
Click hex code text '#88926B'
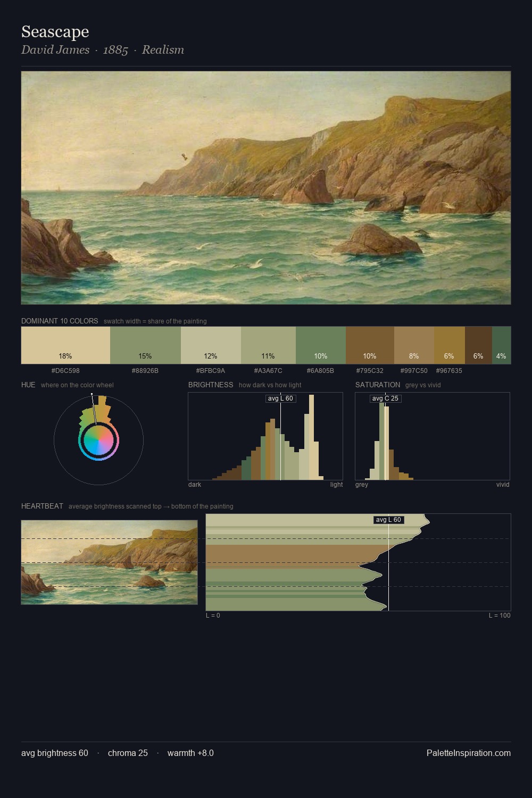coord(145,371)
